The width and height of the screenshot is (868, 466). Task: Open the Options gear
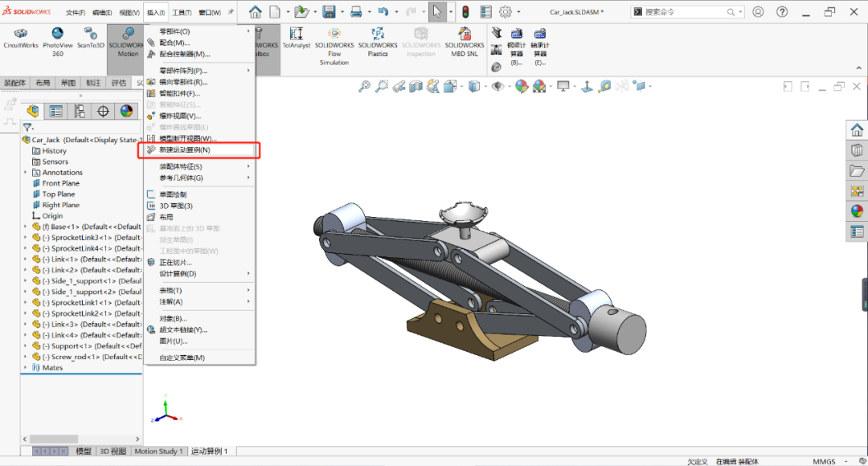tap(506, 11)
